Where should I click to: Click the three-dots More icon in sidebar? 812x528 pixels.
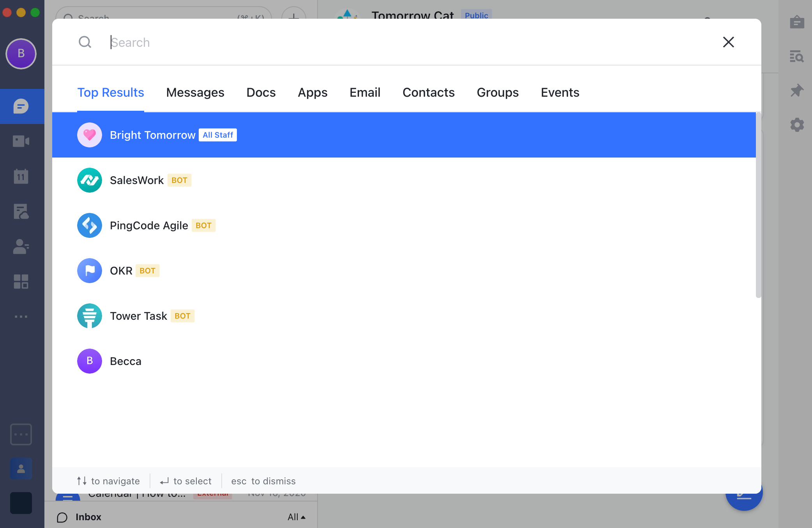point(21,317)
